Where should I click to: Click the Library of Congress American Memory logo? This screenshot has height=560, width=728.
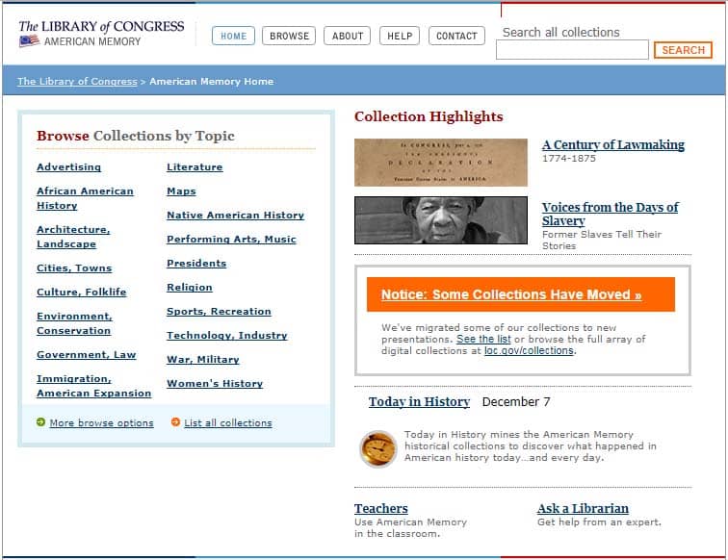[x=101, y=34]
